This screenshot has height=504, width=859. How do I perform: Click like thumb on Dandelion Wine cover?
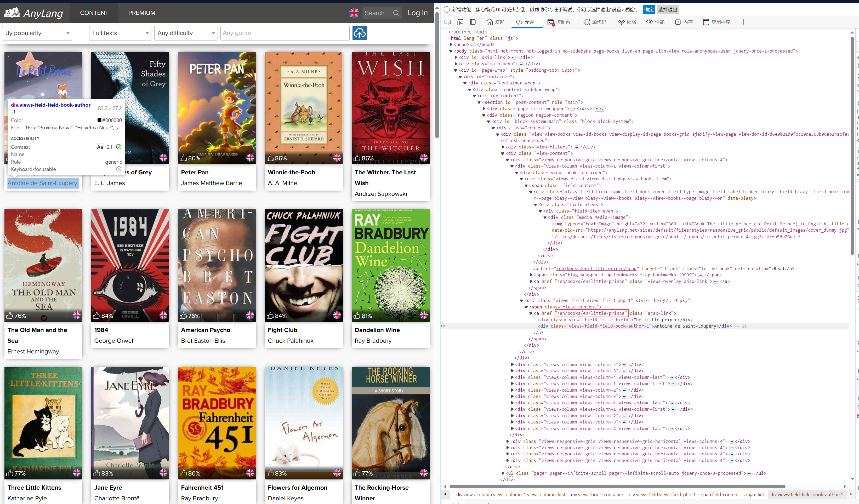(357, 316)
